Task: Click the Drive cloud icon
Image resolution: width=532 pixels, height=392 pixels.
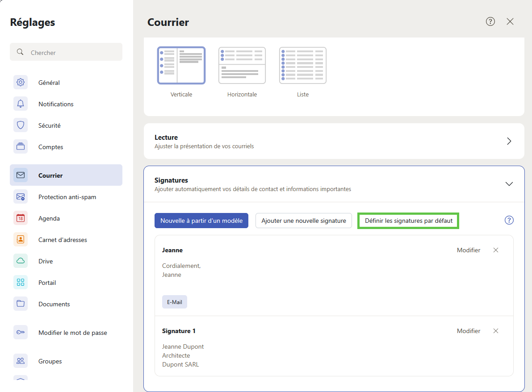Action: 21,261
